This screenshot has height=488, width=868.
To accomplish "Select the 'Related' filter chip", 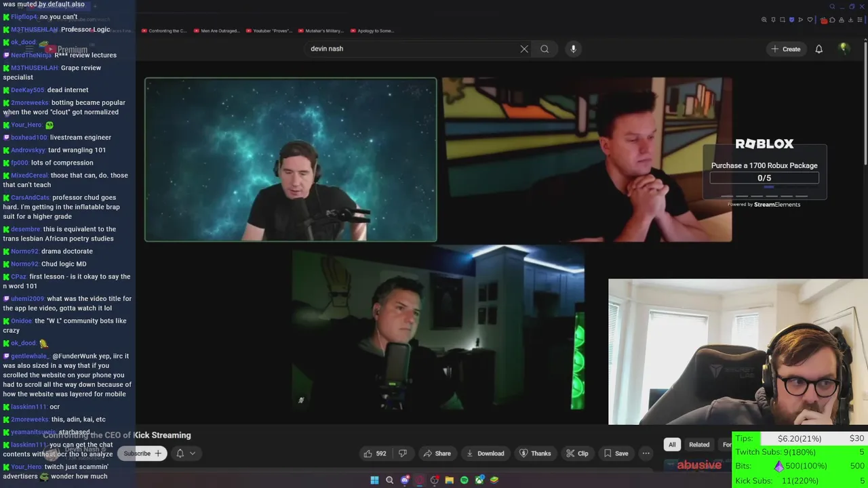I will (x=699, y=445).
